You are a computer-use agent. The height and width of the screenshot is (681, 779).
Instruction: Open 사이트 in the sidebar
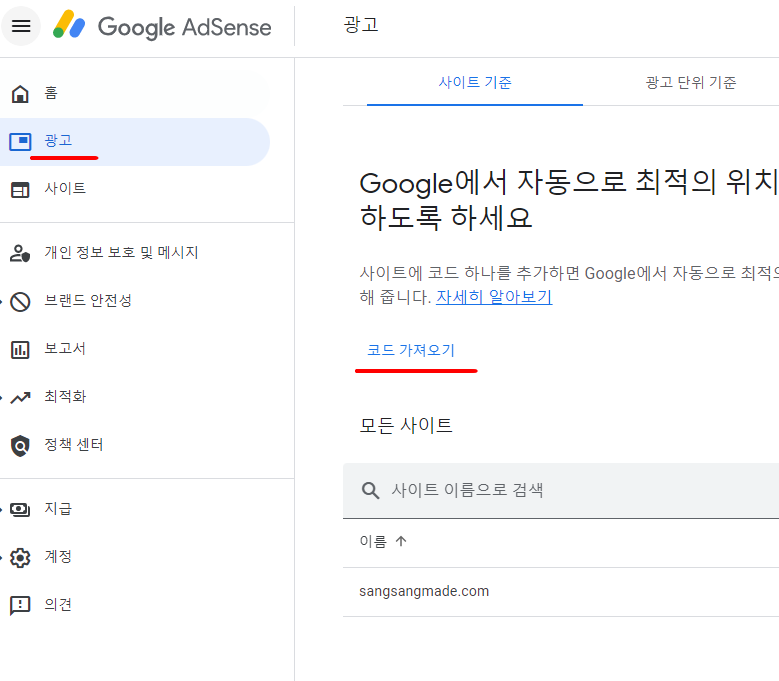135,189
